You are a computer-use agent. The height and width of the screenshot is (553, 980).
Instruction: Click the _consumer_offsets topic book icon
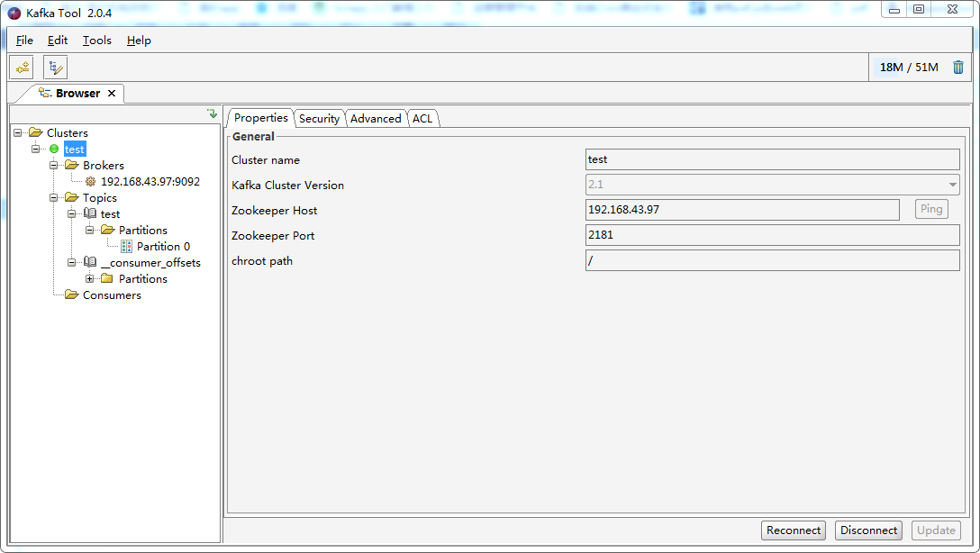pos(90,262)
